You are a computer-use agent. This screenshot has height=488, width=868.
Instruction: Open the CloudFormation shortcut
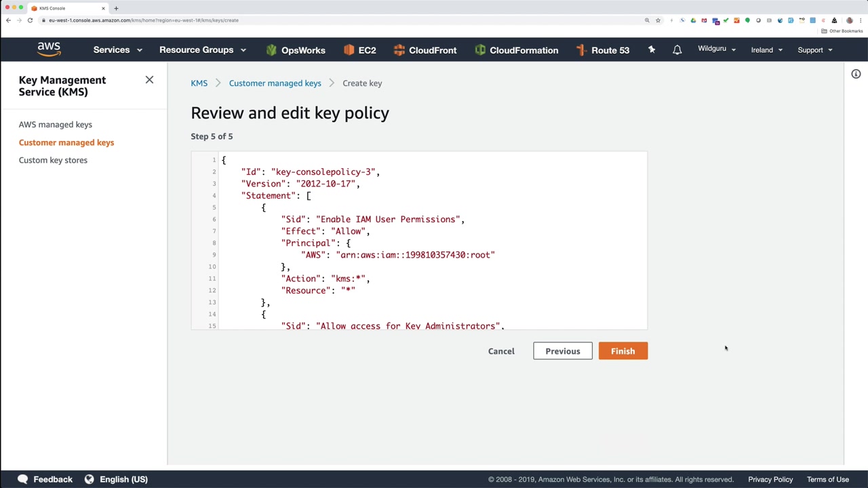pos(516,50)
